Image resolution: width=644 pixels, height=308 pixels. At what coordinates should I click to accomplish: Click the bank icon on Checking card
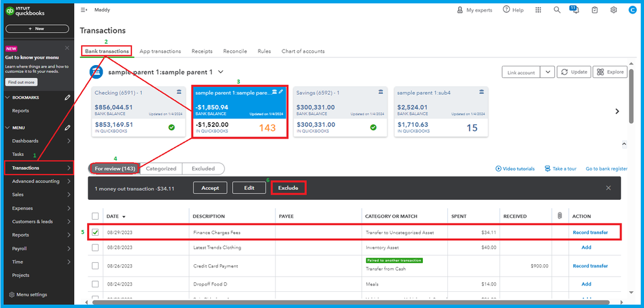click(179, 92)
